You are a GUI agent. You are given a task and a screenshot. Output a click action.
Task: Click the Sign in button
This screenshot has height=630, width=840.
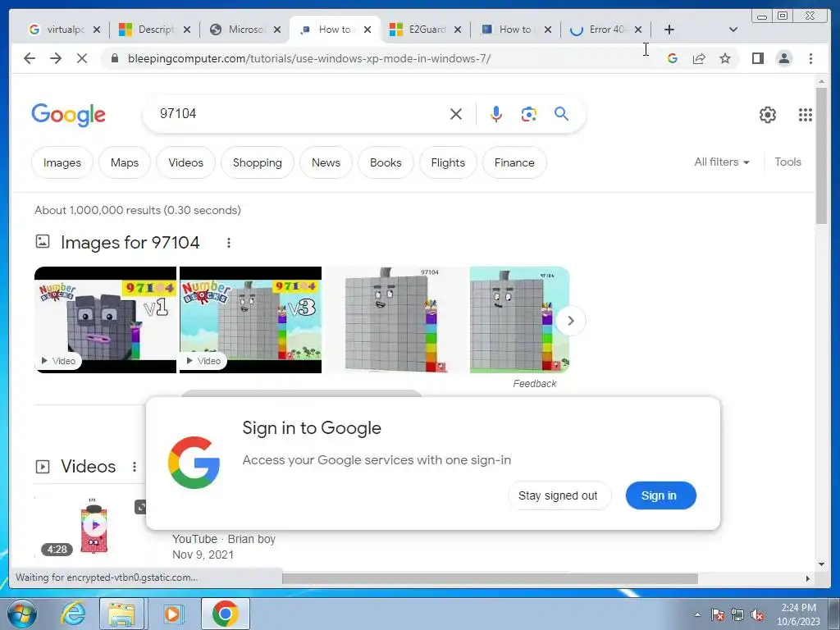coord(660,495)
